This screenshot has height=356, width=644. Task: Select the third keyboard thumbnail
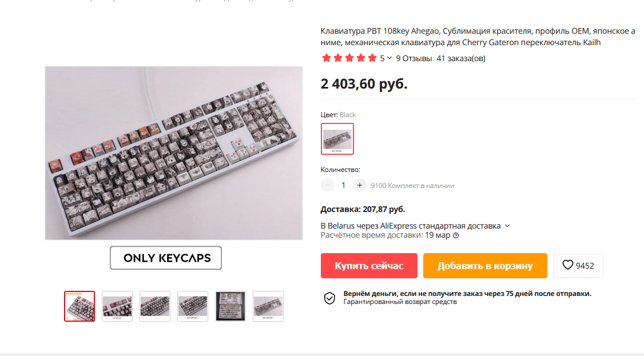click(155, 306)
